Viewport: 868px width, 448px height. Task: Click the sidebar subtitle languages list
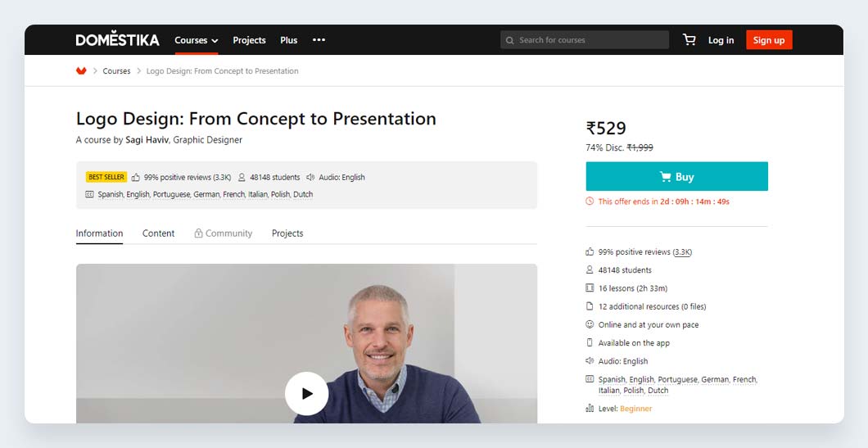(x=678, y=385)
